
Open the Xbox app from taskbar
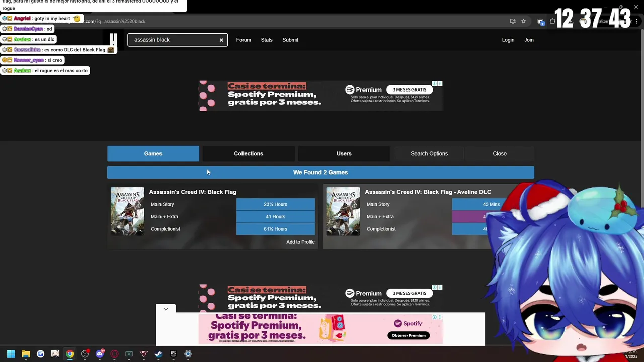click(x=129, y=354)
